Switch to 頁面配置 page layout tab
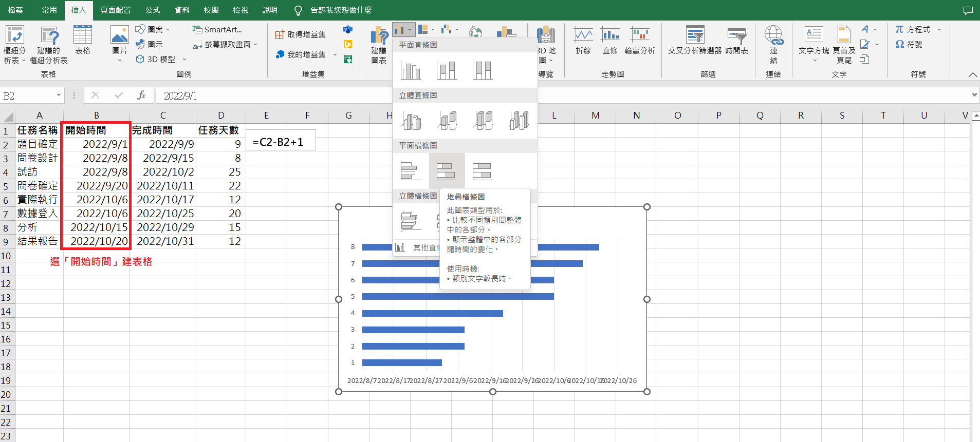This screenshot has height=442, width=980. [x=116, y=10]
